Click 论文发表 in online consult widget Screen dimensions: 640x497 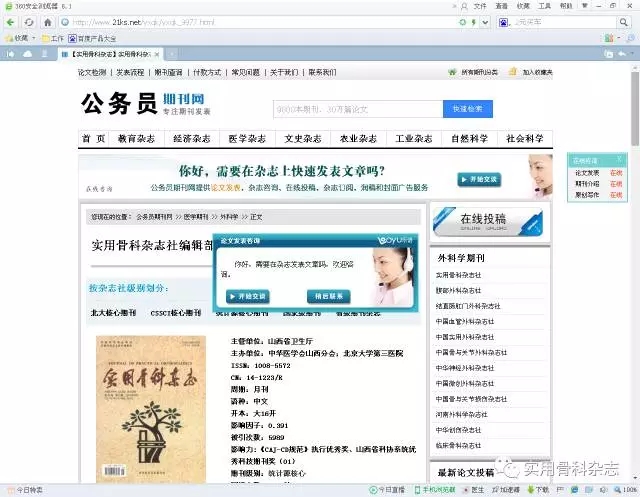pos(587,173)
